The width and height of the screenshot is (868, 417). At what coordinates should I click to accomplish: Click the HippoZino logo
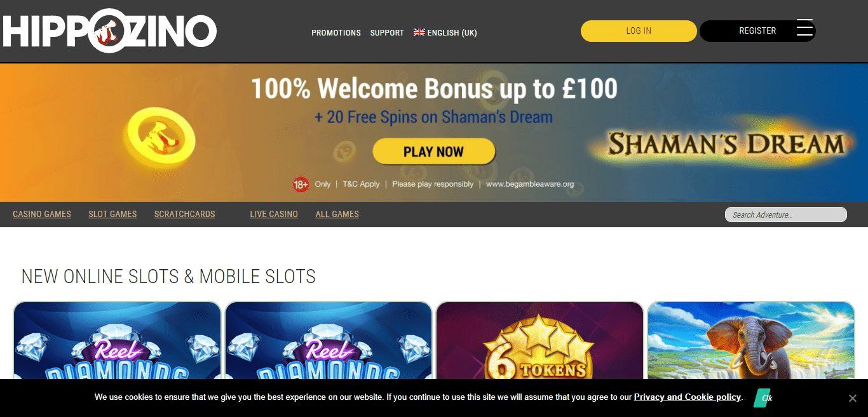coord(109,30)
